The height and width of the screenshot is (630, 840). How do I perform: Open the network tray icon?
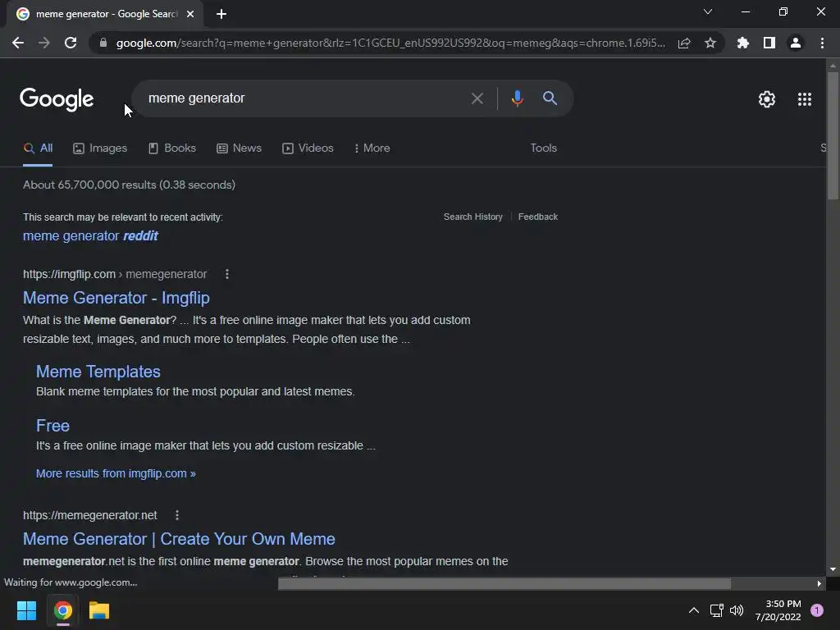pos(716,610)
